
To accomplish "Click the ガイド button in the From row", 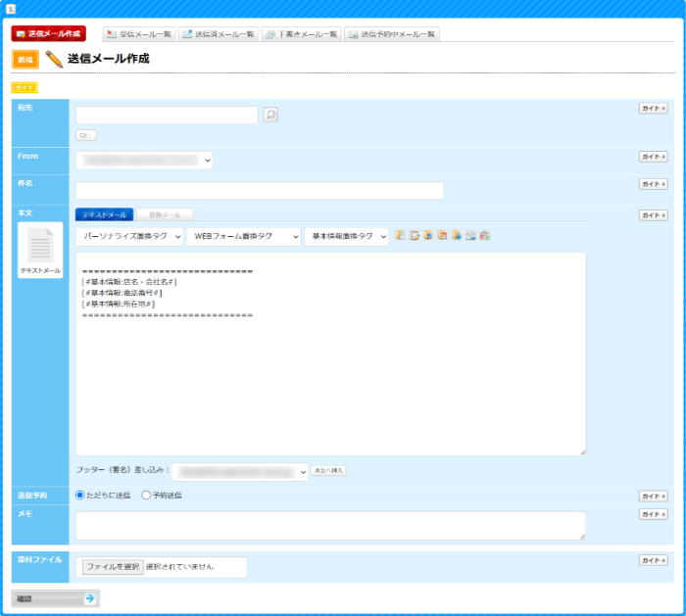I will point(654,157).
